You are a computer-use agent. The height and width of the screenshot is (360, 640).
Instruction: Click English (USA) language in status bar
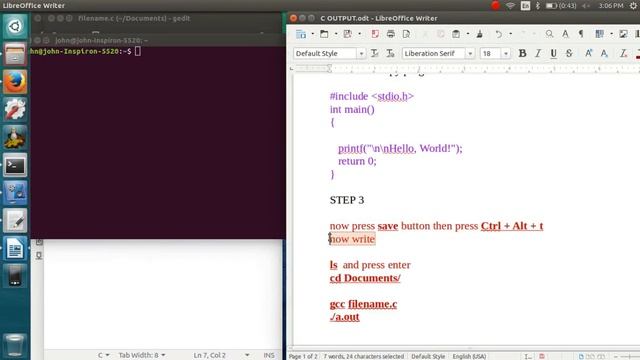click(469, 356)
